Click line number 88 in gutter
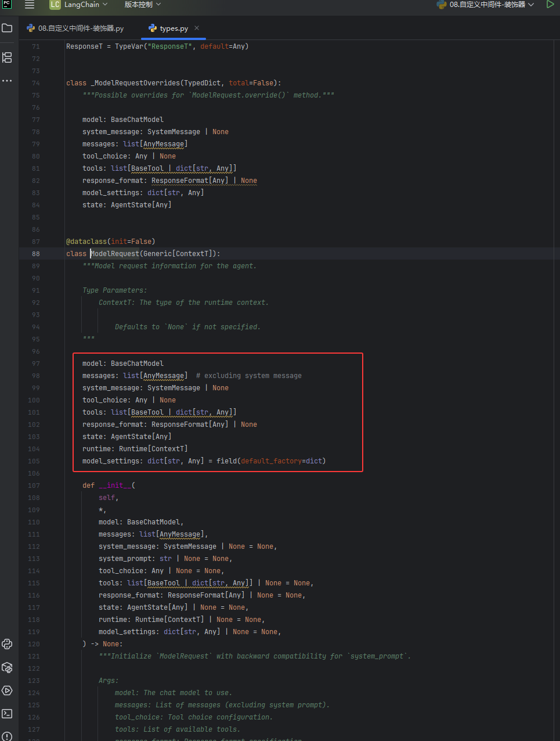 coord(36,254)
